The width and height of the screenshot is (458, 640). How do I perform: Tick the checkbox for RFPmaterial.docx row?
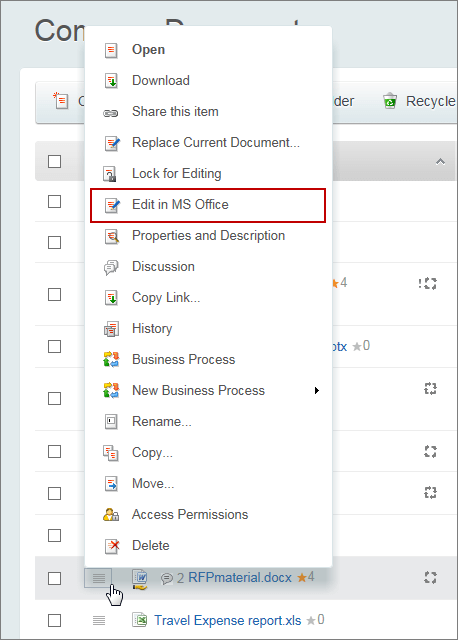click(x=54, y=578)
